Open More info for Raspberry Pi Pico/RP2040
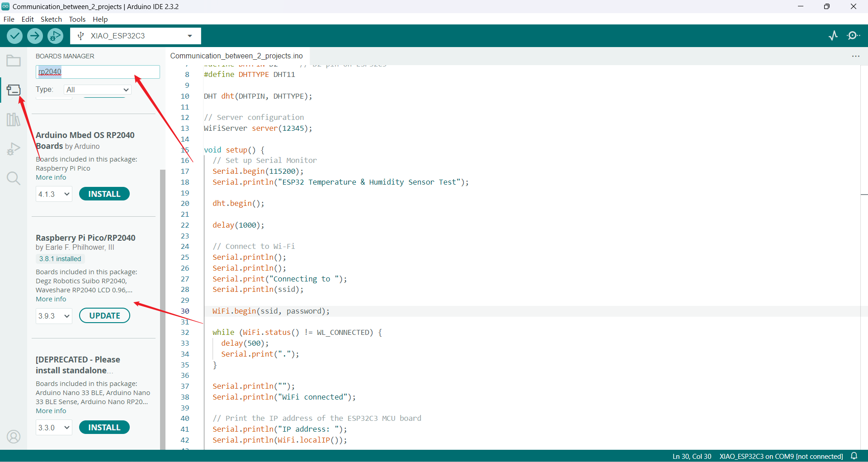 tap(51, 299)
